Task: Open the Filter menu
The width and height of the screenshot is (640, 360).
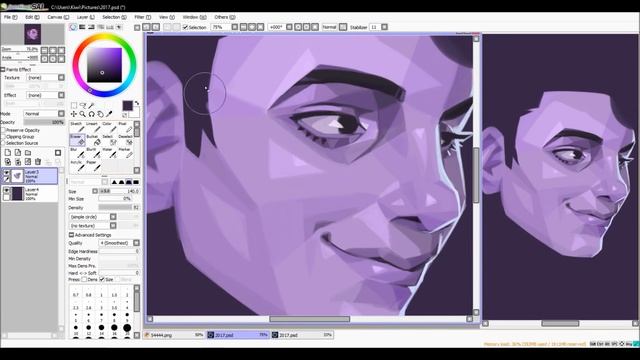Action: 142,17
